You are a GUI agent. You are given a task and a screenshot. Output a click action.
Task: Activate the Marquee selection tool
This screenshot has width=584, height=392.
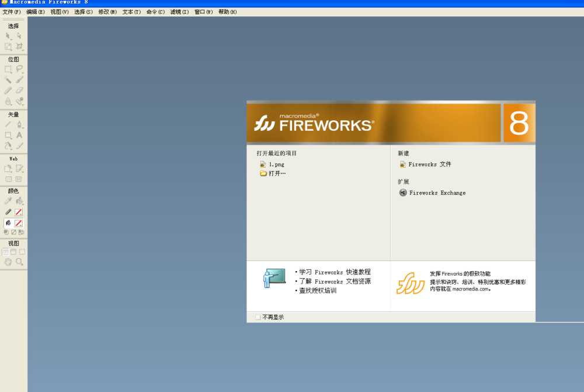click(x=7, y=69)
